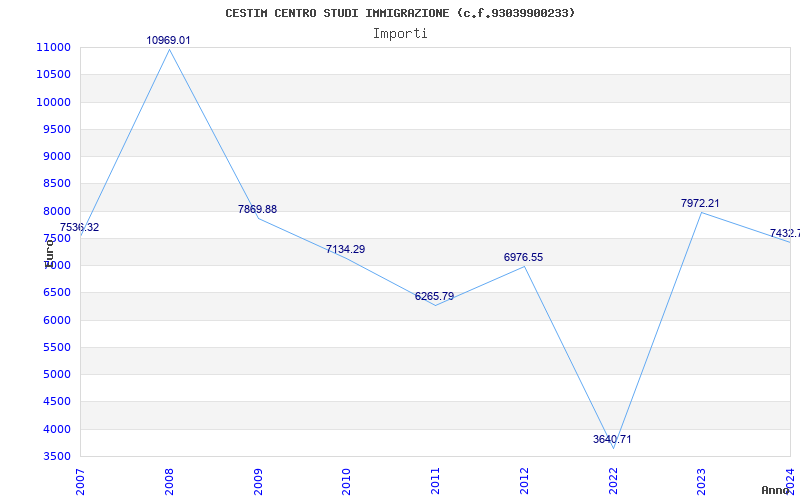Click the 2010 x-axis tick label

[346, 481]
